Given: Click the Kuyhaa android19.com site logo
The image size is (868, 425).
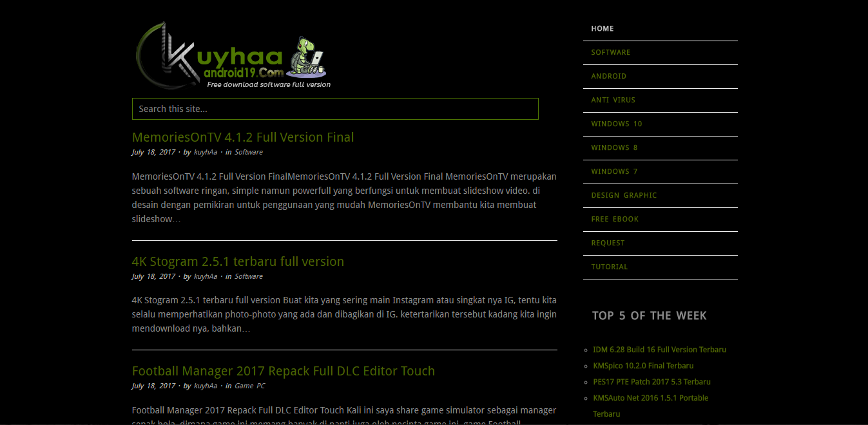Looking at the screenshot, I should click(233, 55).
